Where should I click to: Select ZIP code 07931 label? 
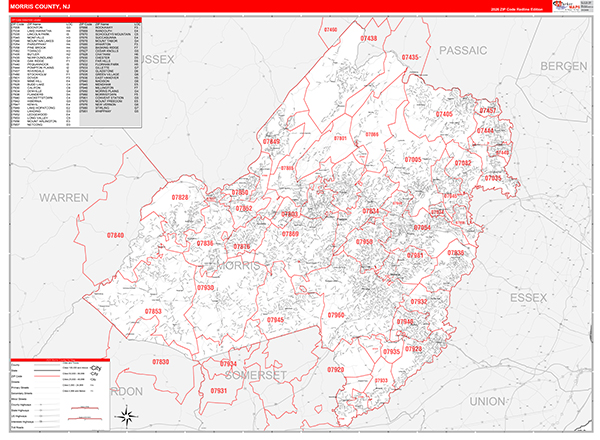219,391
